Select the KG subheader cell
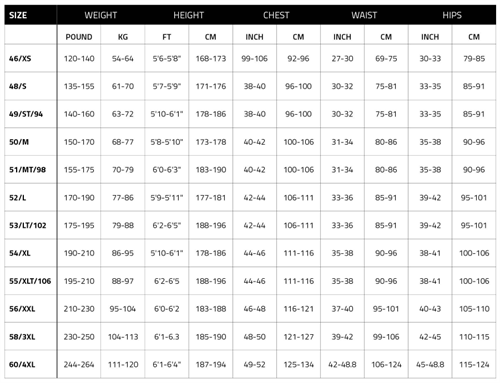 [123, 37]
